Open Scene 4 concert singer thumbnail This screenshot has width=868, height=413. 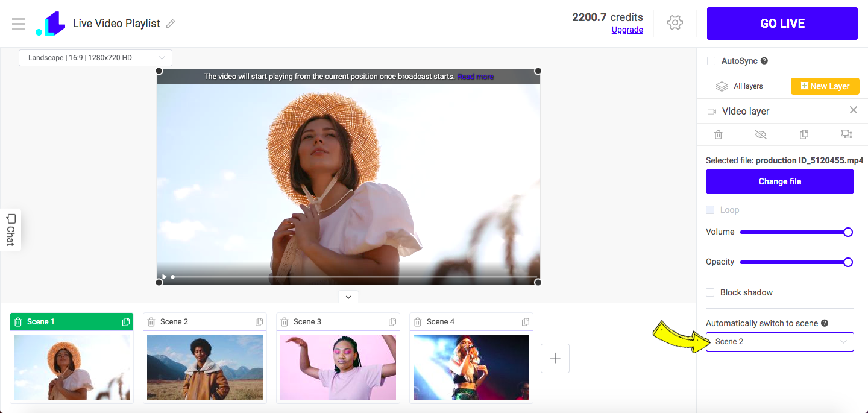click(x=471, y=367)
